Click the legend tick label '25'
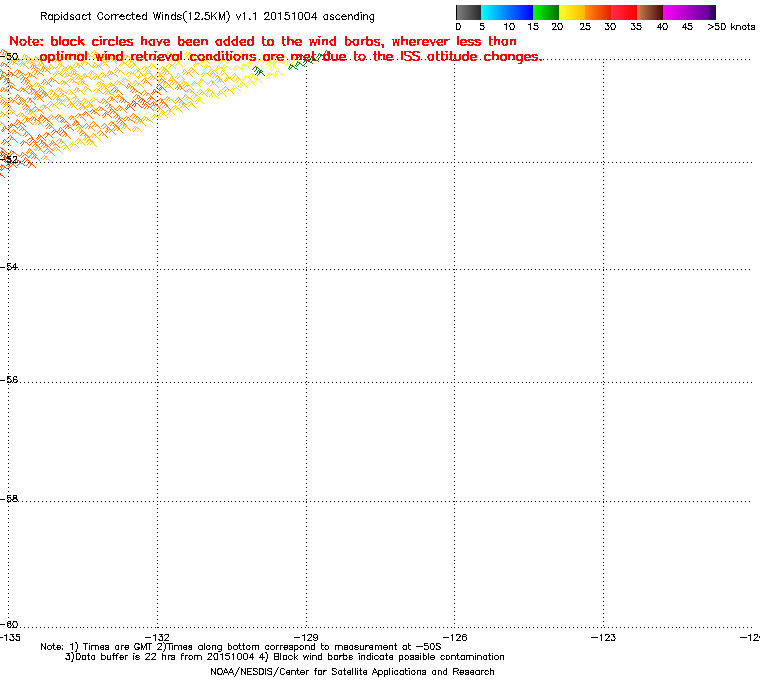760x688 pixels. 585,27
